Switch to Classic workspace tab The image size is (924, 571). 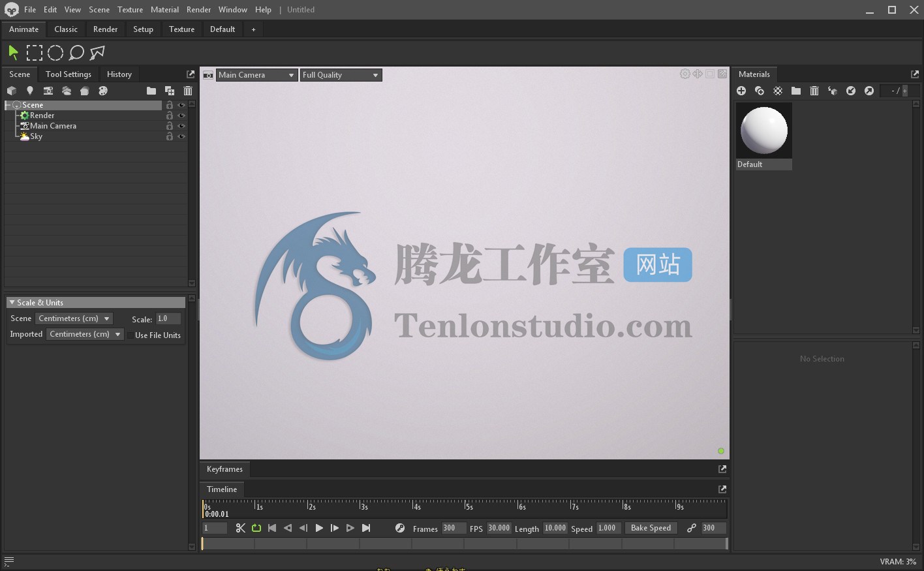[66, 29]
